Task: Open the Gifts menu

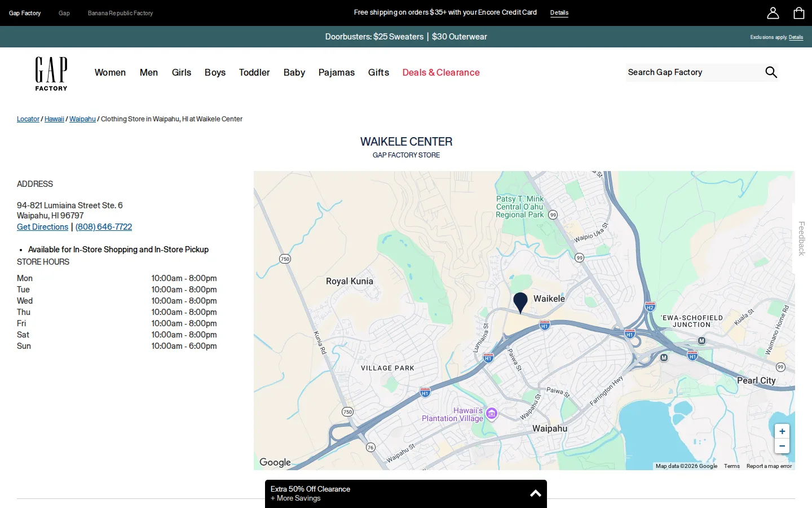Action: pos(378,72)
